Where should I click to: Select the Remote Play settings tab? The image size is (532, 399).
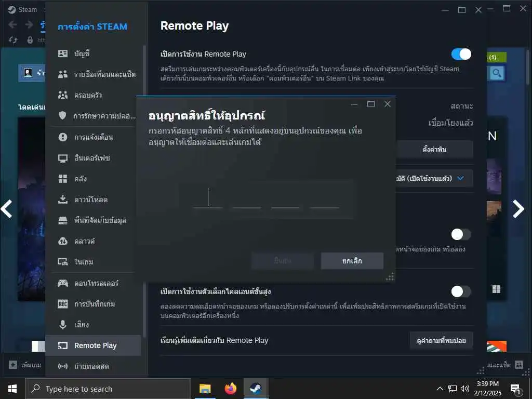click(x=94, y=345)
